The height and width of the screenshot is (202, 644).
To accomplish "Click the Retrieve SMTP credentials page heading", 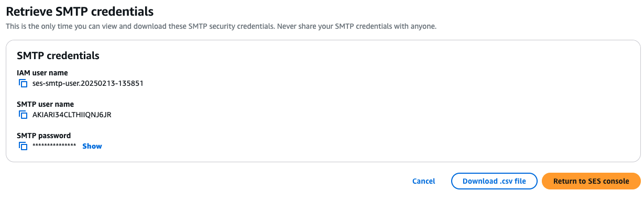I will (80, 10).
